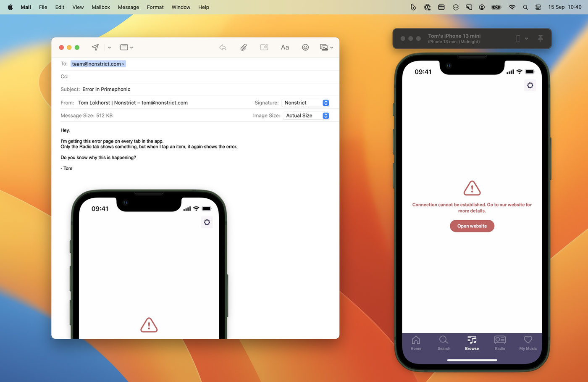Click the Wi-Fi status icon in menu bar
Viewport: 588px width, 382px height.
[512, 7]
